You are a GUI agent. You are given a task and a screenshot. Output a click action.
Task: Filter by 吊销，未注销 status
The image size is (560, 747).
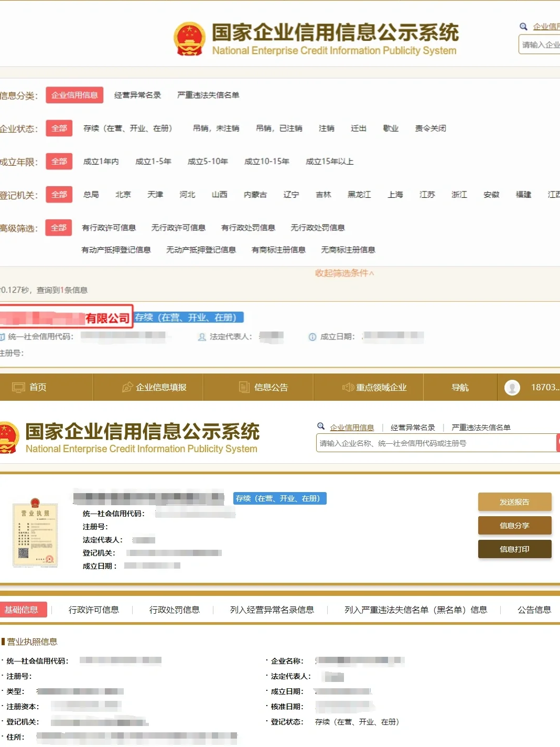[x=216, y=128]
